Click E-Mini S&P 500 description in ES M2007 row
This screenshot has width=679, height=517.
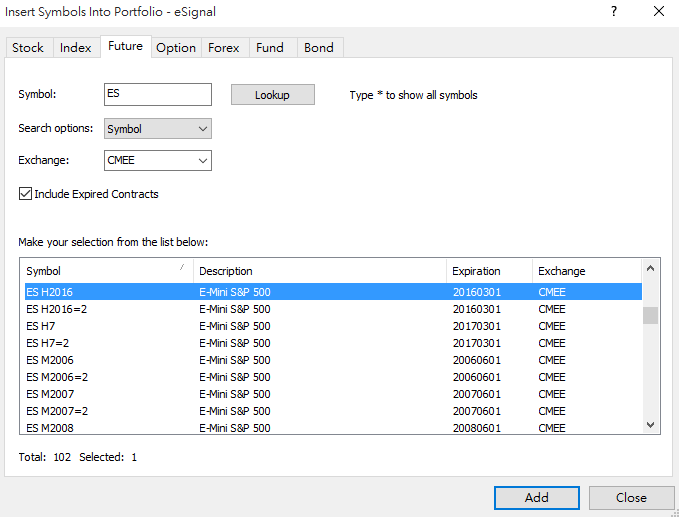(235, 394)
